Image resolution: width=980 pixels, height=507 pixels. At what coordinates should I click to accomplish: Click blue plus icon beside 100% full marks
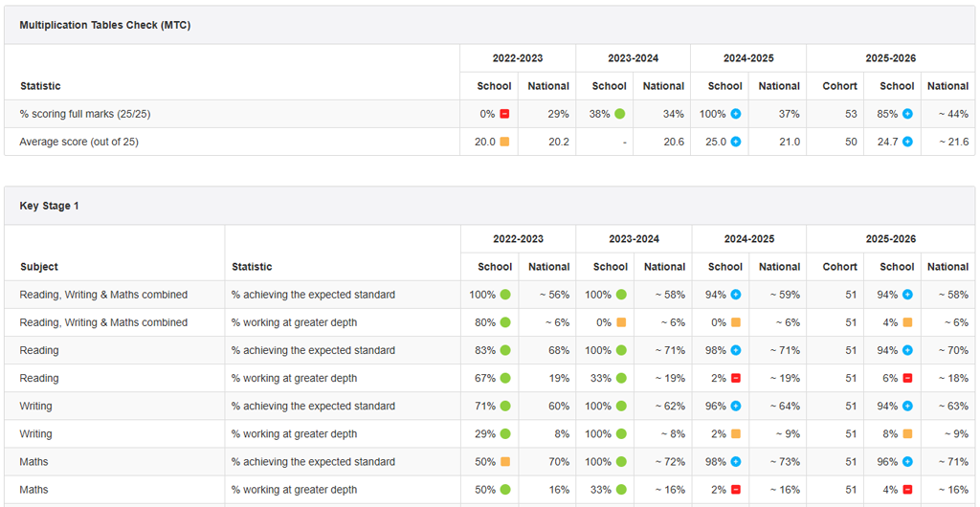click(736, 114)
